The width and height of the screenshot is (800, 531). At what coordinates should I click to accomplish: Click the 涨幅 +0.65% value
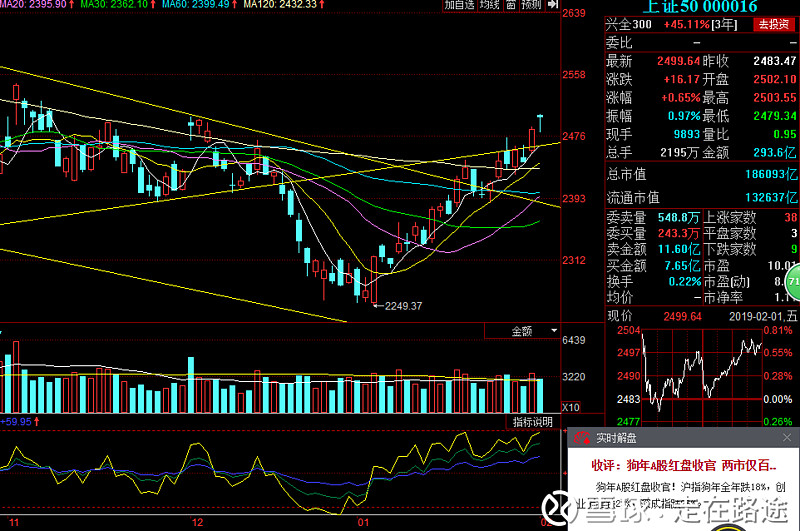coord(681,97)
